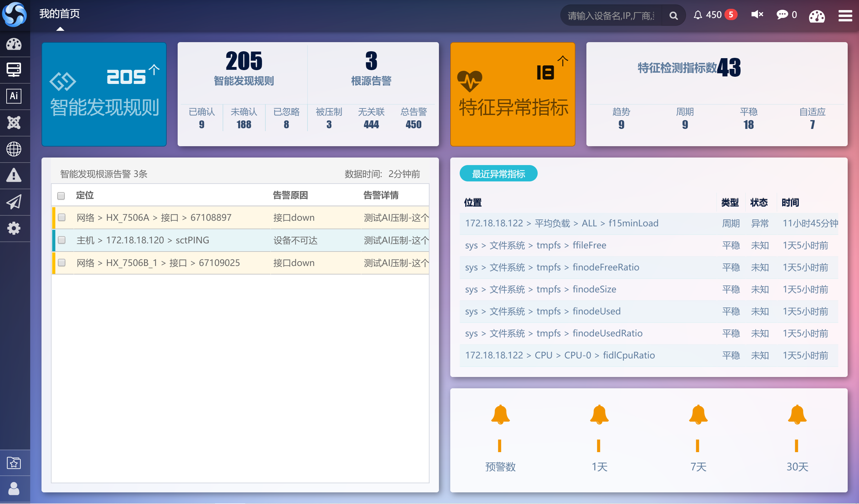Tick the checkbox for the HX_7506A alarm row
The height and width of the screenshot is (504, 859).
(62, 217)
